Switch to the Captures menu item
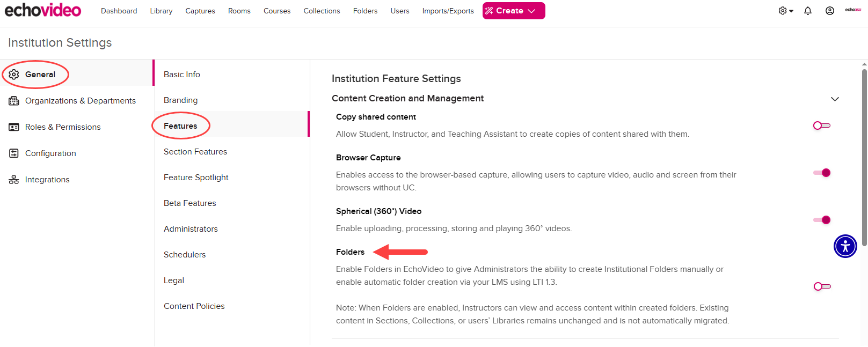Image resolution: width=868 pixels, height=347 pixels. [200, 10]
